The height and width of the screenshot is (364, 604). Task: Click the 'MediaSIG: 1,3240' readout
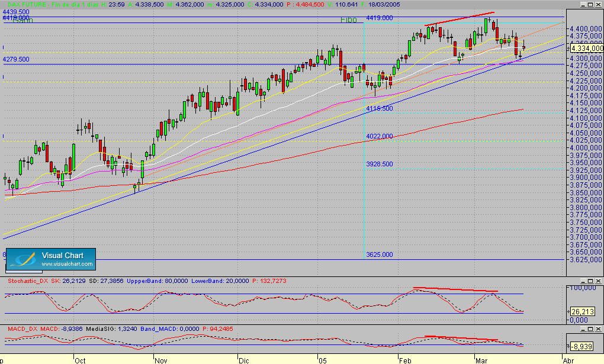pos(111,329)
